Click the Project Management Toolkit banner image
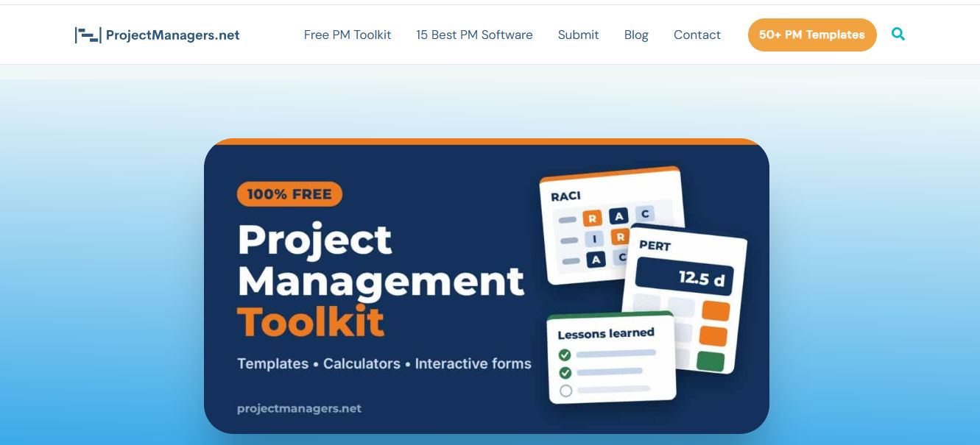Image resolution: width=980 pixels, height=445 pixels. tap(487, 285)
